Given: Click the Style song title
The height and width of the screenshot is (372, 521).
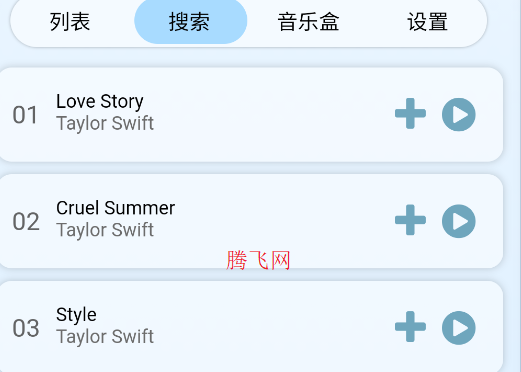Looking at the screenshot, I should coord(76,315).
